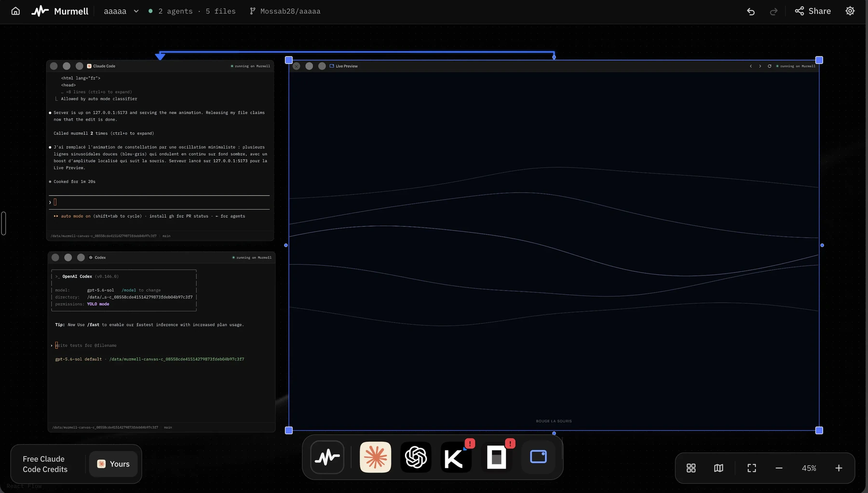The image size is (868, 493).
Task: Click the top connector dot of Live Preview
Action: pyautogui.click(x=554, y=57)
